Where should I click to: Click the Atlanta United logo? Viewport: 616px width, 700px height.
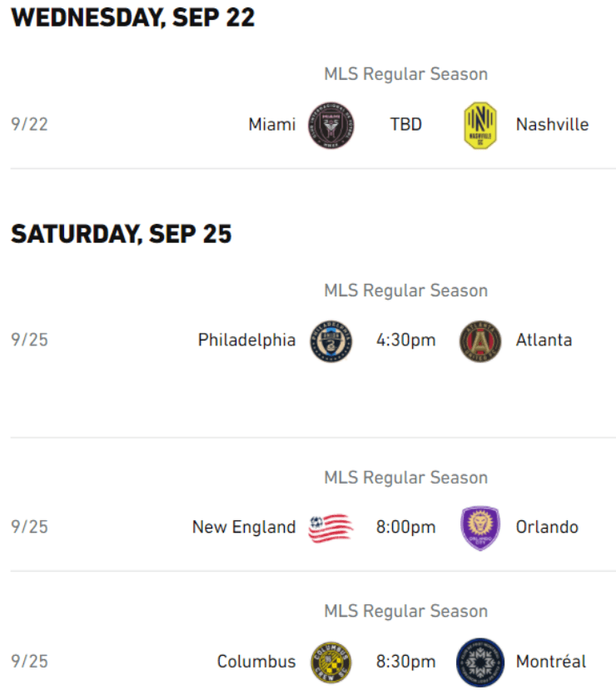(x=480, y=340)
